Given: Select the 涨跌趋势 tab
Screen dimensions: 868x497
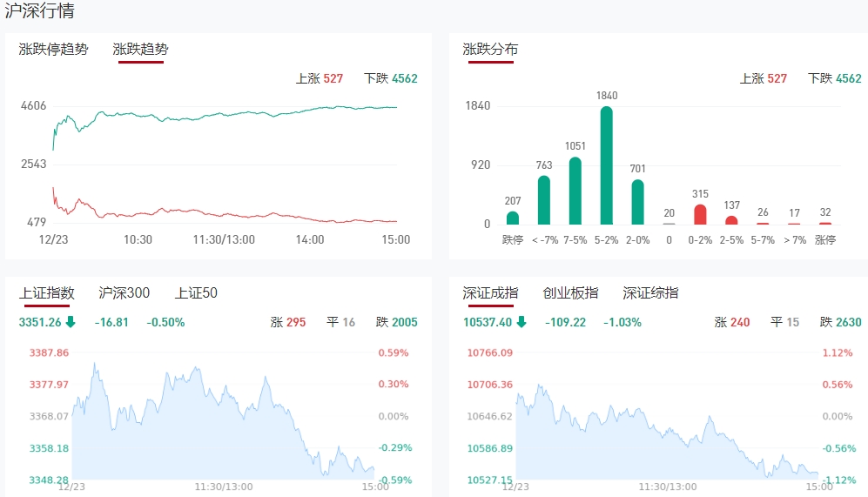Looking at the screenshot, I should tap(141, 50).
